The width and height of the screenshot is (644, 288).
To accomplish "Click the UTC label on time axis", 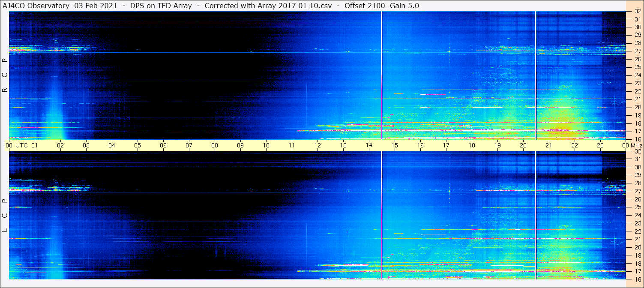I will (x=21, y=145).
